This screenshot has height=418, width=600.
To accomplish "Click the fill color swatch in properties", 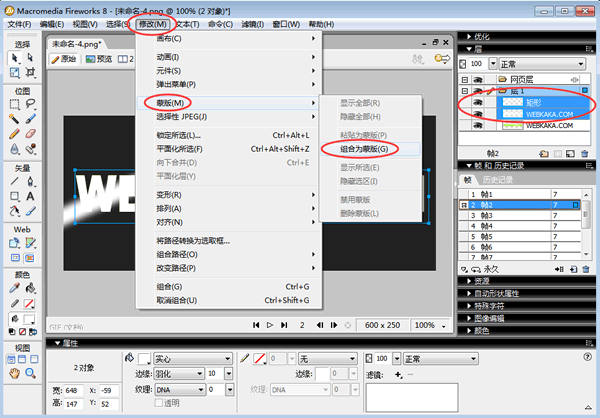I will point(144,359).
